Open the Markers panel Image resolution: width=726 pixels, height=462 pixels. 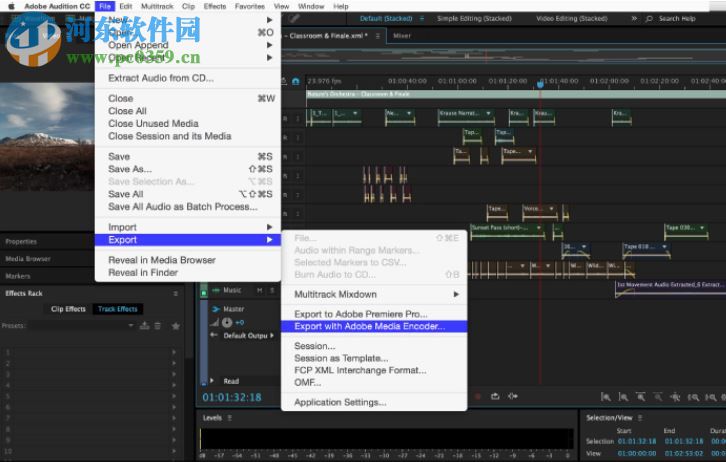pyautogui.click(x=18, y=276)
